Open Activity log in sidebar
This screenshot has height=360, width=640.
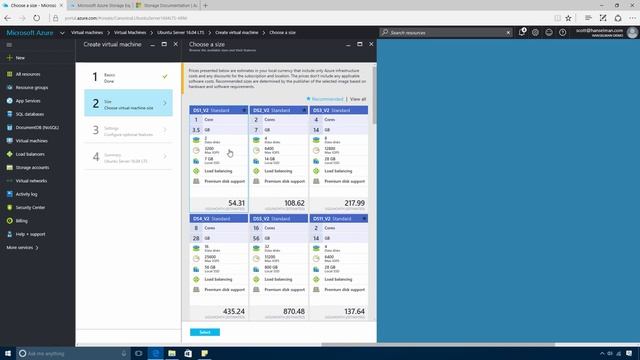click(26, 194)
